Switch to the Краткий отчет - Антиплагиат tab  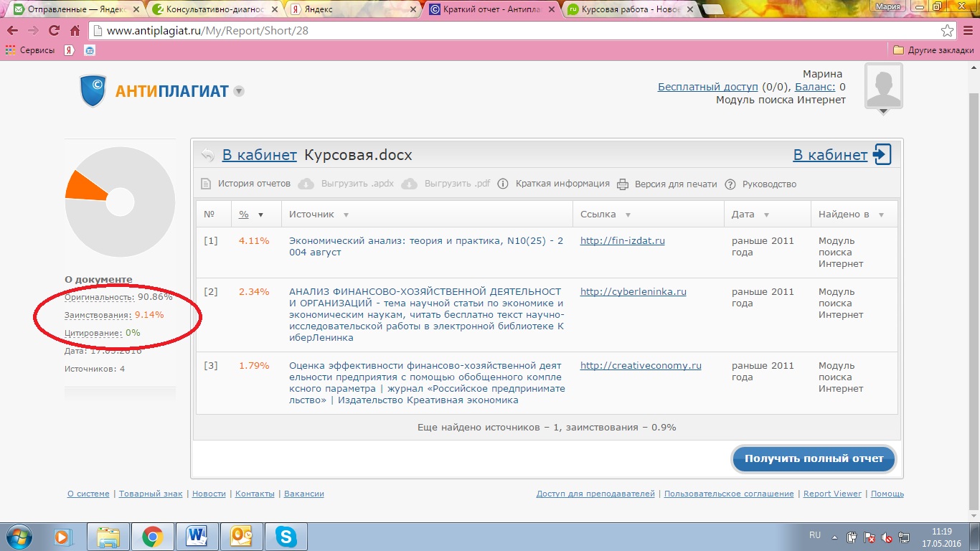[x=491, y=10]
